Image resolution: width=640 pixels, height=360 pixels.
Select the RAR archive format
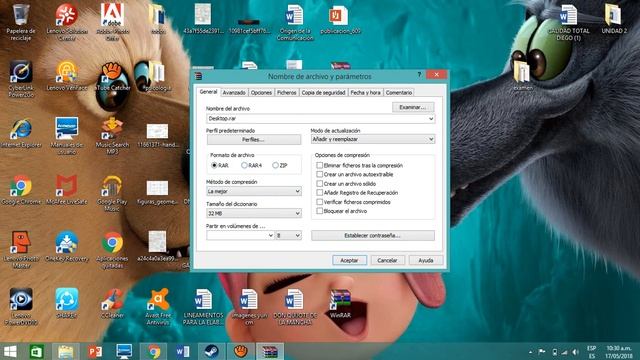220,165
